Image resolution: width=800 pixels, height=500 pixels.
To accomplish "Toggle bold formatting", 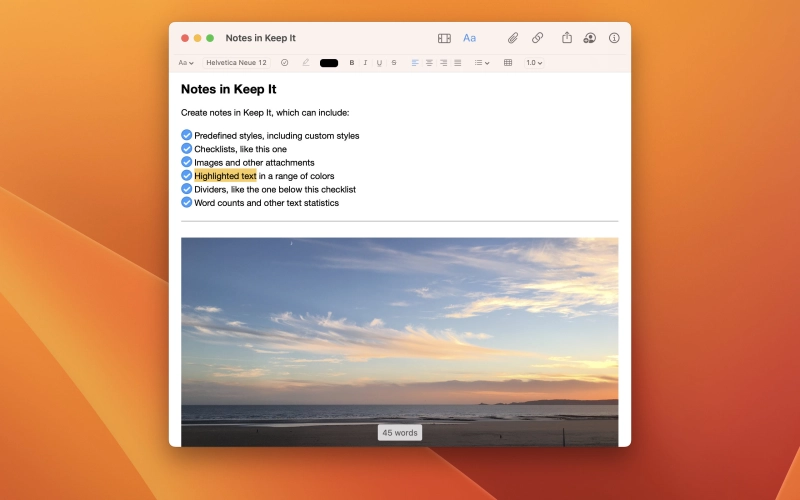I will coord(352,63).
